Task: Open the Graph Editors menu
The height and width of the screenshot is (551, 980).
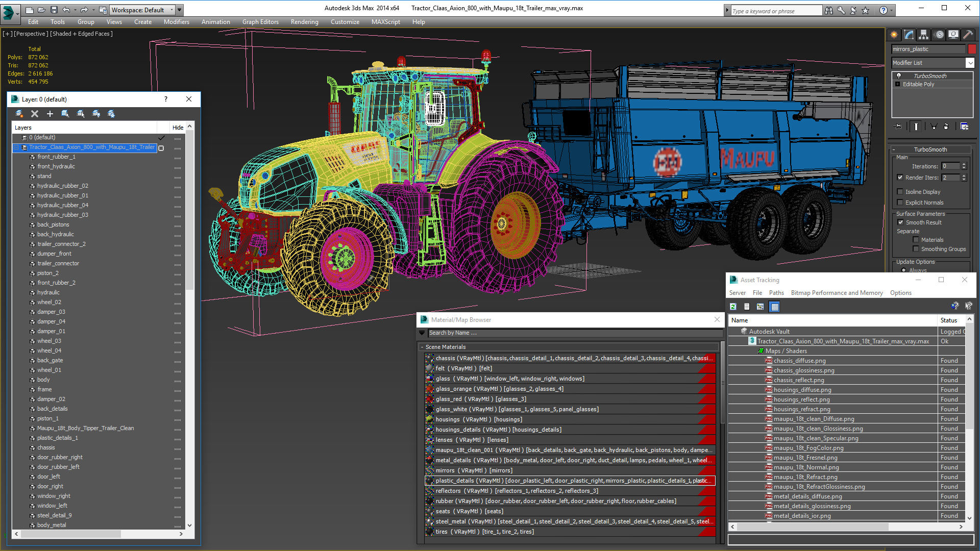Action: [260, 22]
